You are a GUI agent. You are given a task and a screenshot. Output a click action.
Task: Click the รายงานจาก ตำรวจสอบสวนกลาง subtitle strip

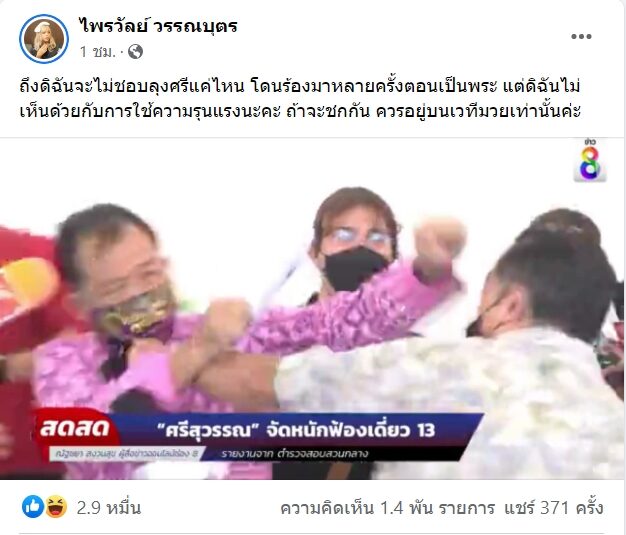coord(295,454)
